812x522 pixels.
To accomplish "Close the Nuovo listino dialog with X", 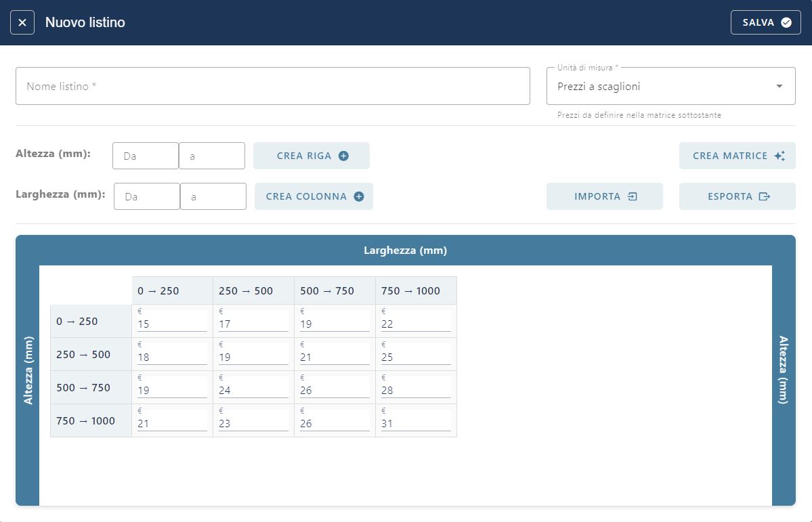I will 22,22.
